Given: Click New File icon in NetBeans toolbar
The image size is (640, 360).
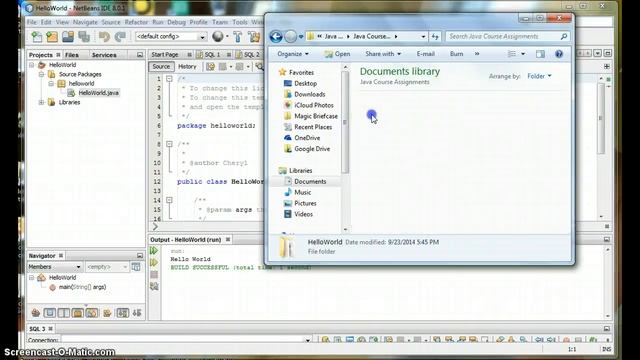Looking at the screenshot, I should point(37,37).
